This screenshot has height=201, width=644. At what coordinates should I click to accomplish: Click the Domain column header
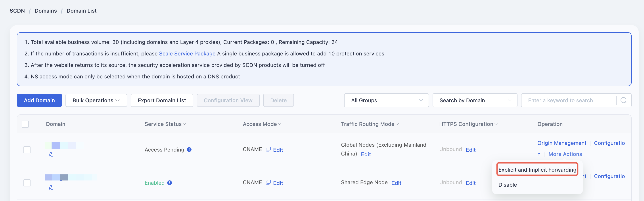click(56, 124)
